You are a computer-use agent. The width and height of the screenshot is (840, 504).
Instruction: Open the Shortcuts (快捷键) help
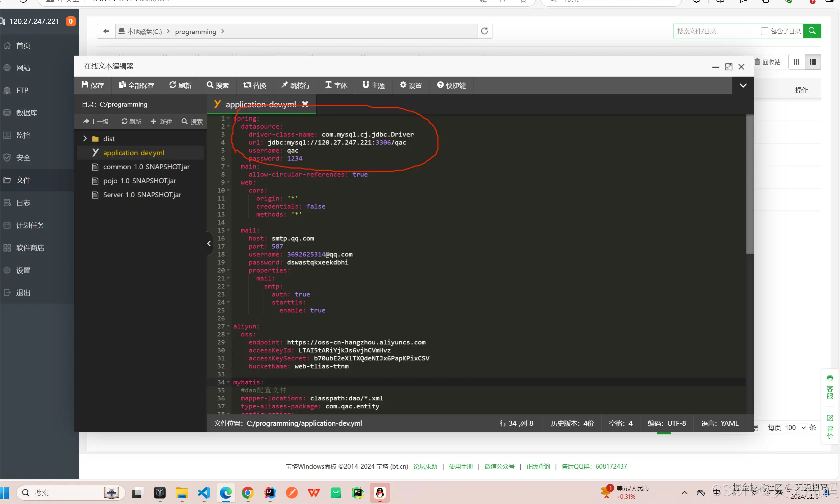[x=451, y=85]
